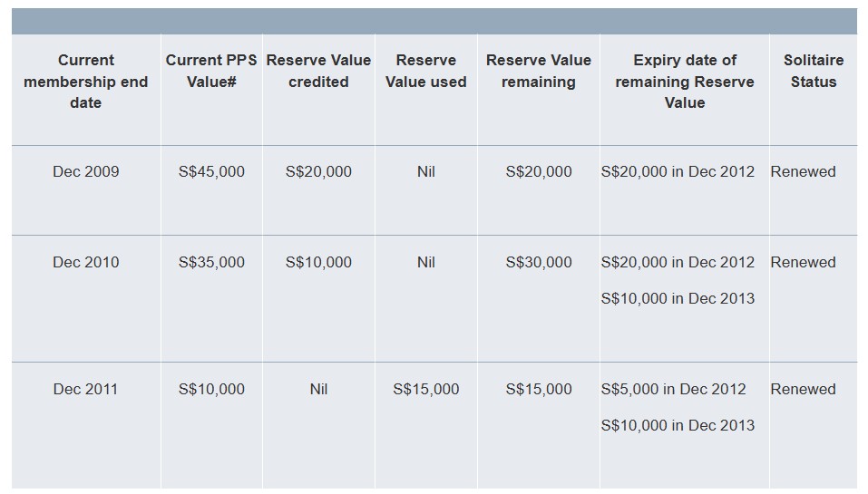Select the "Dec 2009" membership end date cell
868x494 pixels.
tap(85, 171)
